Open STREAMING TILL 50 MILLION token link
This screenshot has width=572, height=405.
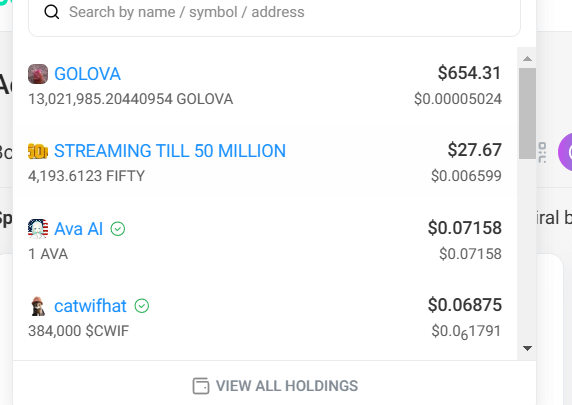[170, 151]
